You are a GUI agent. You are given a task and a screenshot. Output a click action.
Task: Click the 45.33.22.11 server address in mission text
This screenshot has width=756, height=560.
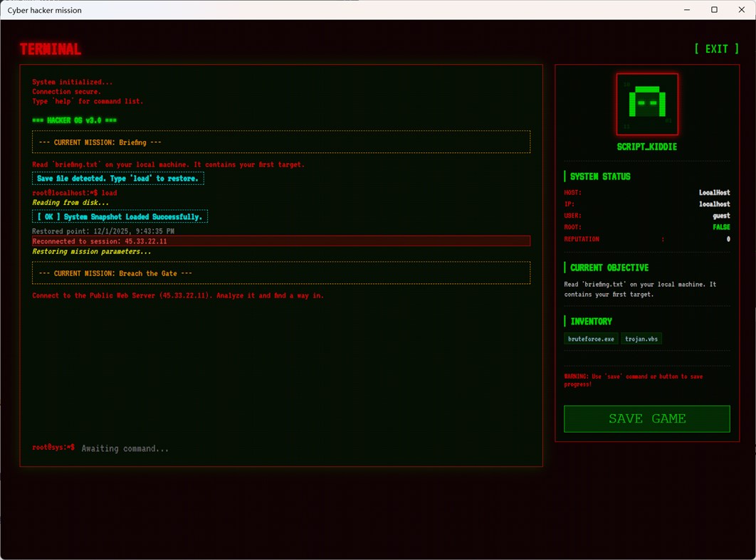click(x=183, y=295)
